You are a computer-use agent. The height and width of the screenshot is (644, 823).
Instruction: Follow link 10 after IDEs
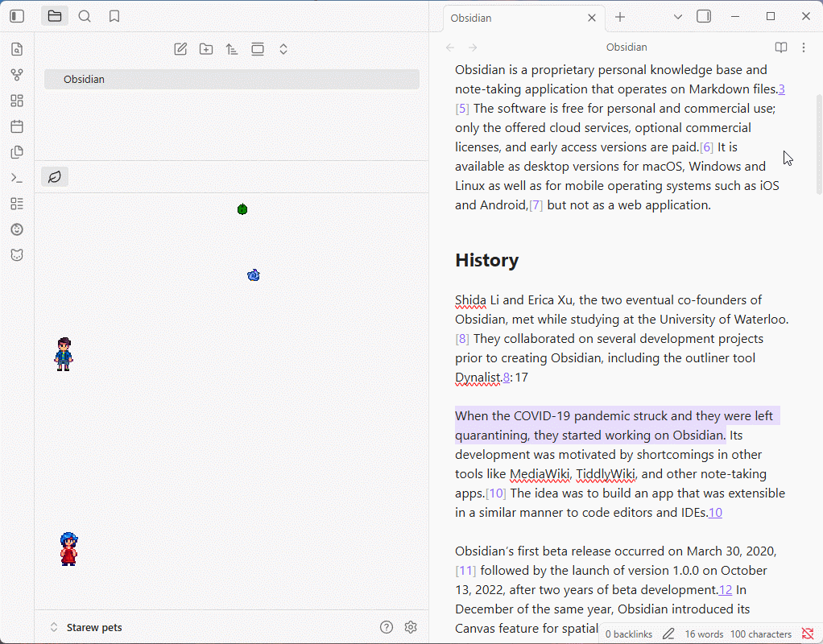click(715, 513)
